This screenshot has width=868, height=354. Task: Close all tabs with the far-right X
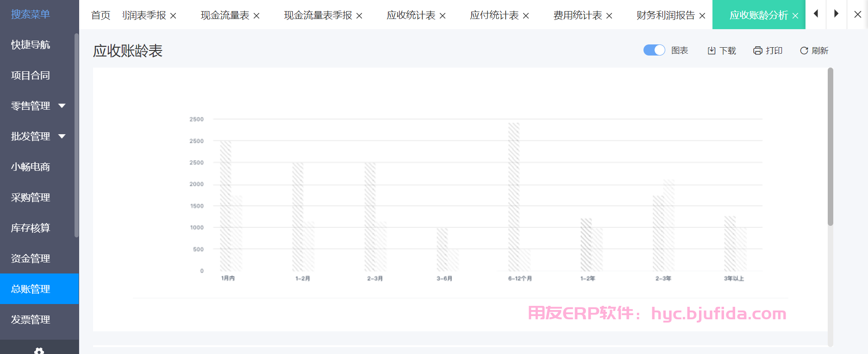(858, 14)
